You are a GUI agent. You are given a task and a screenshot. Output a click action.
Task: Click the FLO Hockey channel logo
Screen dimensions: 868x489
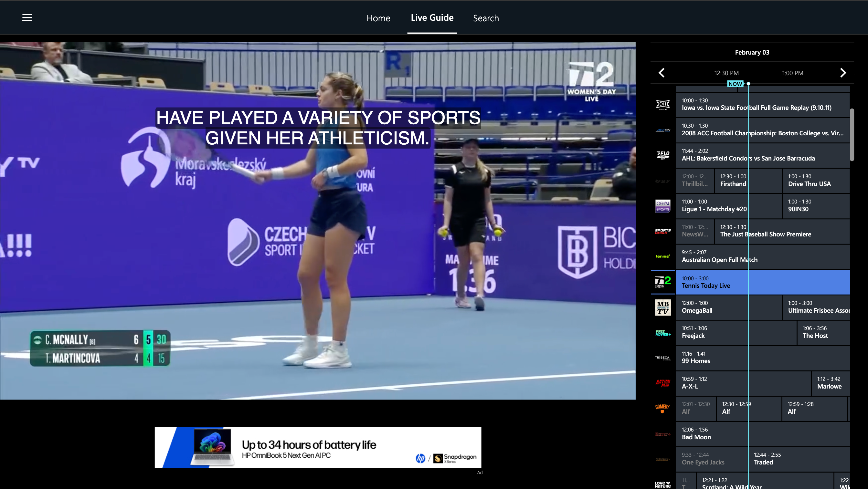(x=662, y=155)
